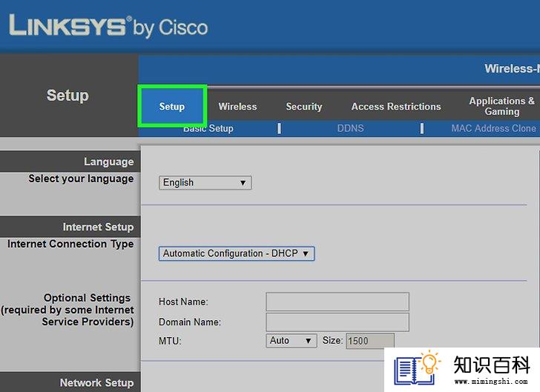Image resolution: width=540 pixels, height=392 pixels.
Task: Click the Linksys by Cisco logo
Action: point(108,26)
